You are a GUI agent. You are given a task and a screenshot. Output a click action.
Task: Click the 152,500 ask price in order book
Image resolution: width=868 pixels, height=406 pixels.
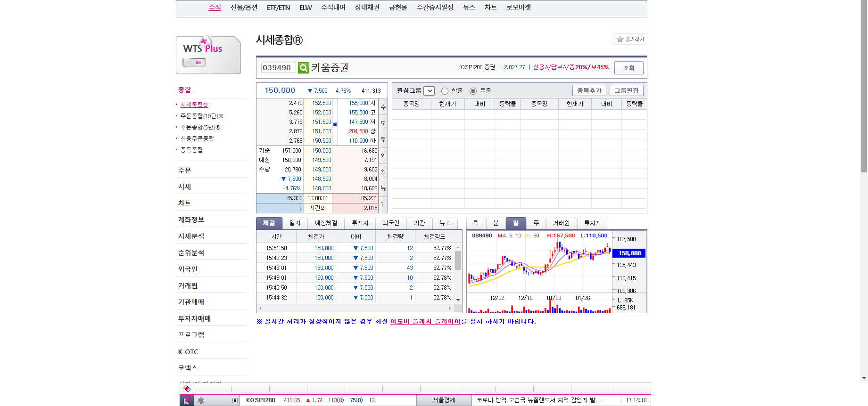(x=322, y=103)
